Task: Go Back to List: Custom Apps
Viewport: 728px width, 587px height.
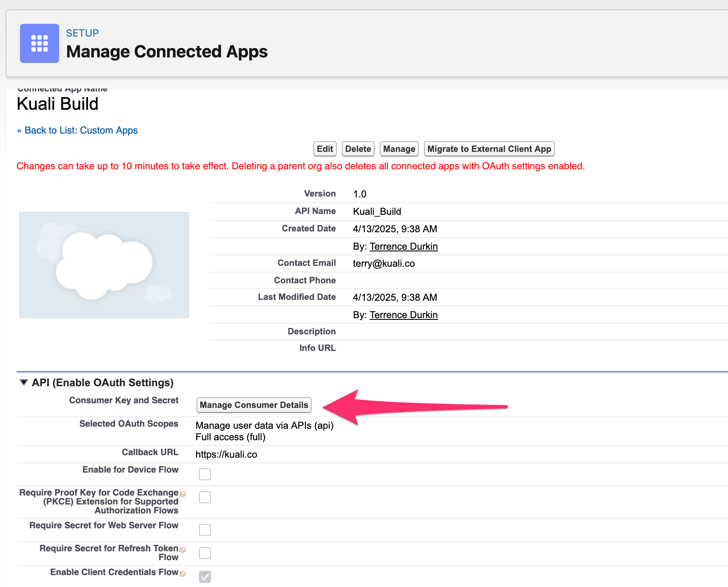Action: point(77,130)
